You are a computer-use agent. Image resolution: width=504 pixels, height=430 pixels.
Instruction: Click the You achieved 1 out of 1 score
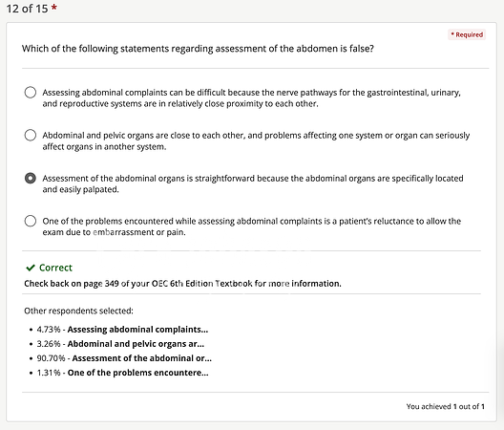click(445, 406)
